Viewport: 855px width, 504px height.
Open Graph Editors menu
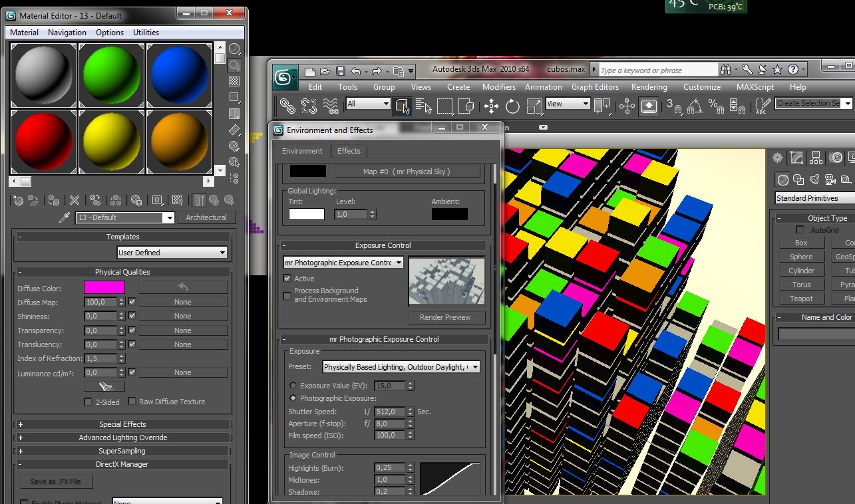pos(595,87)
